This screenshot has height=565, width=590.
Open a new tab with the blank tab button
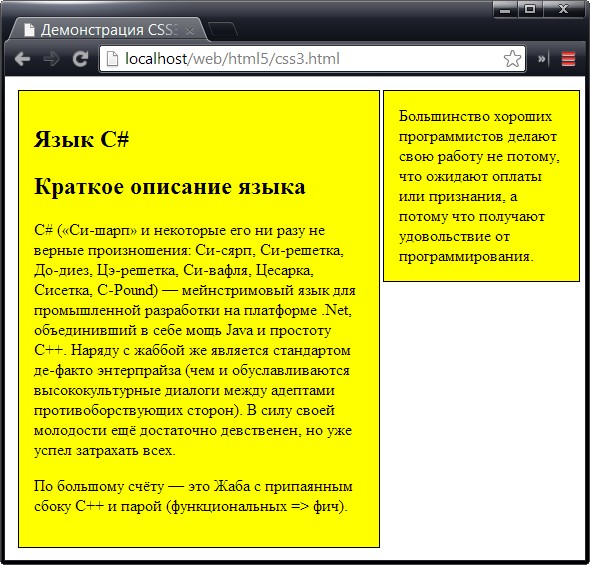[222, 30]
